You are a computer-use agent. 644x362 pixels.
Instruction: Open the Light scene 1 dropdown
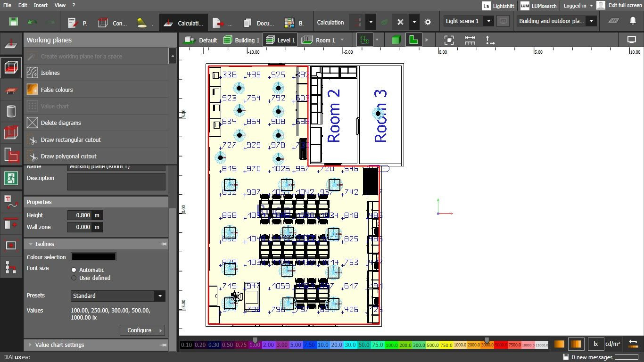469,21
